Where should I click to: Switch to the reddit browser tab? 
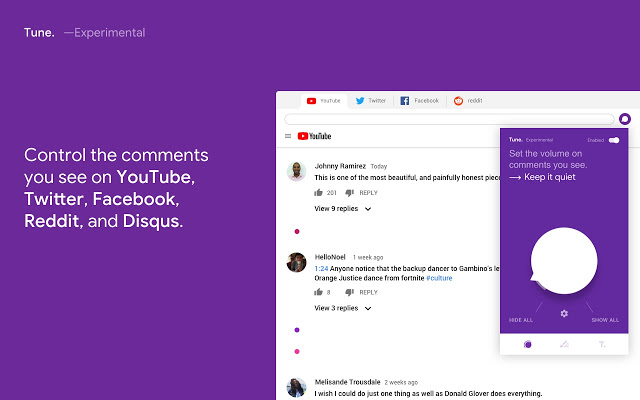469,101
